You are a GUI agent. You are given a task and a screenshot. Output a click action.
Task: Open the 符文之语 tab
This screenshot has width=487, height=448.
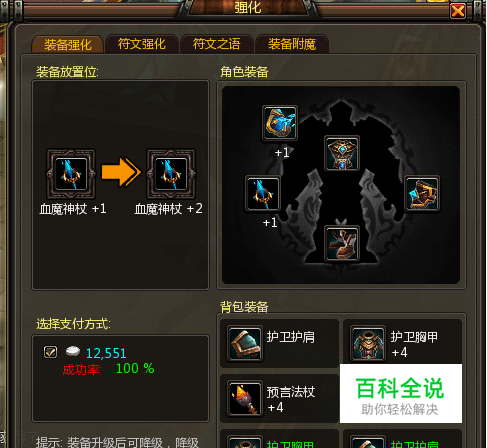[x=217, y=44]
